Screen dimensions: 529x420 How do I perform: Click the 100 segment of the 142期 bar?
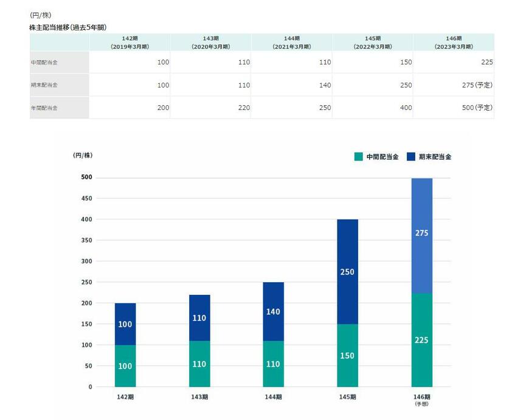[125, 366]
